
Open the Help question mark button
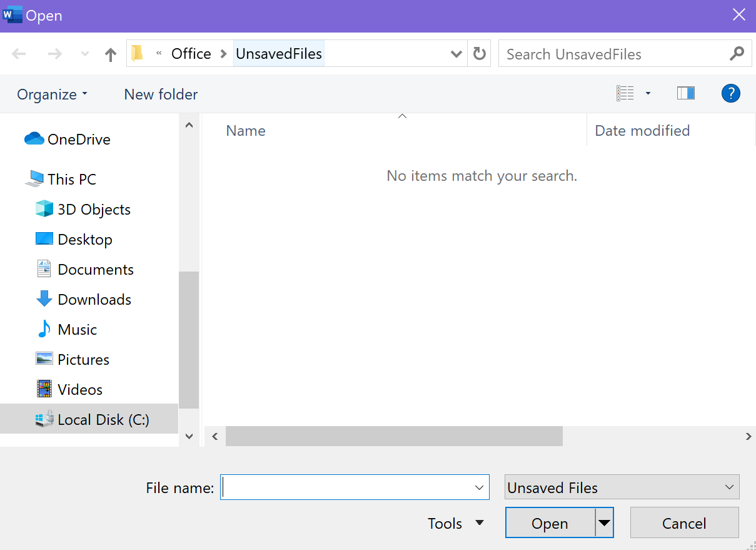(731, 93)
